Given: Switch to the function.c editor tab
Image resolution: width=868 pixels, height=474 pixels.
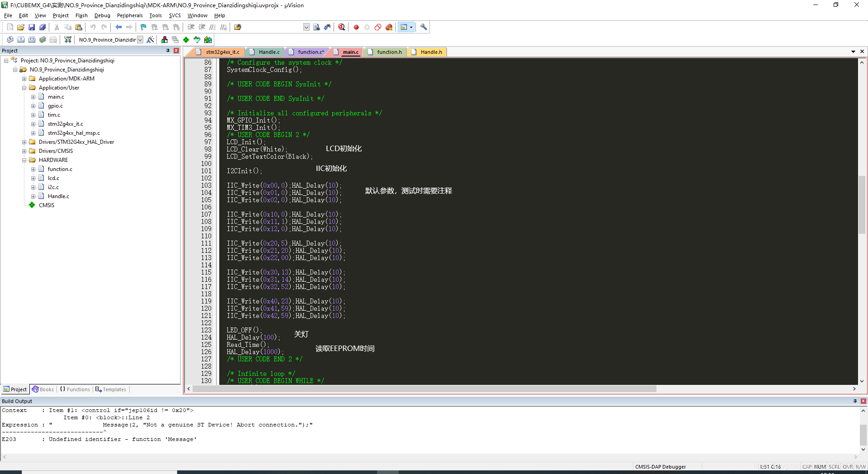Looking at the screenshot, I should point(307,52).
